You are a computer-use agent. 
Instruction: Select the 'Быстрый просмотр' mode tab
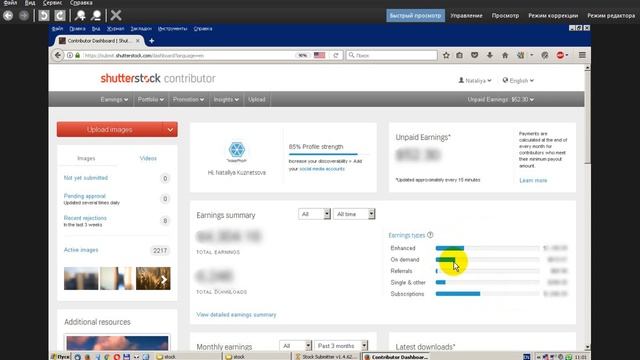click(x=416, y=16)
